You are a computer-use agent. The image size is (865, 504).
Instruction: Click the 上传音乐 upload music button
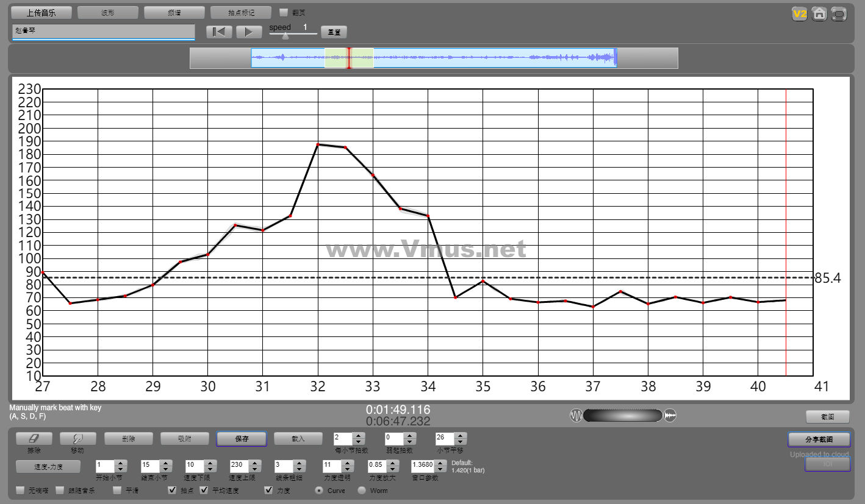point(41,13)
